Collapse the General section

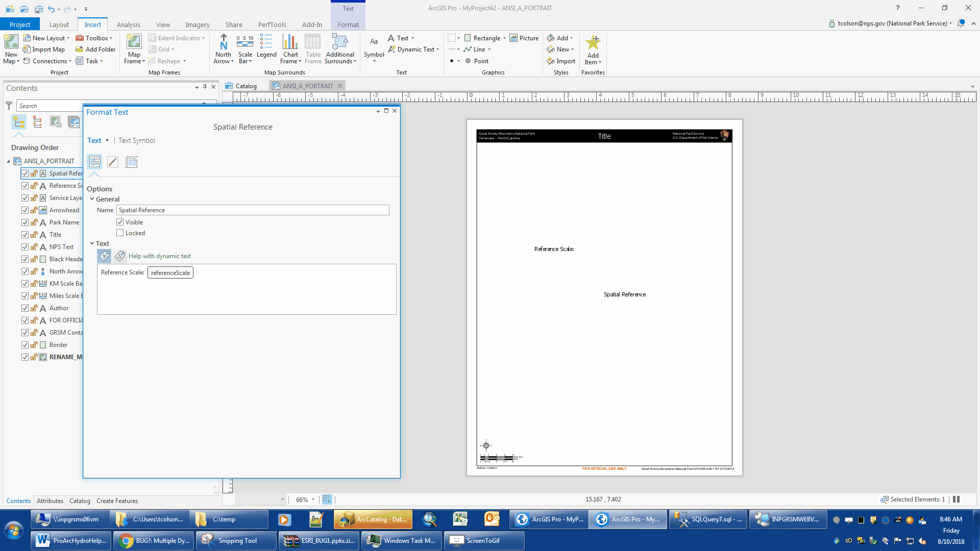(x=92, y=199)
